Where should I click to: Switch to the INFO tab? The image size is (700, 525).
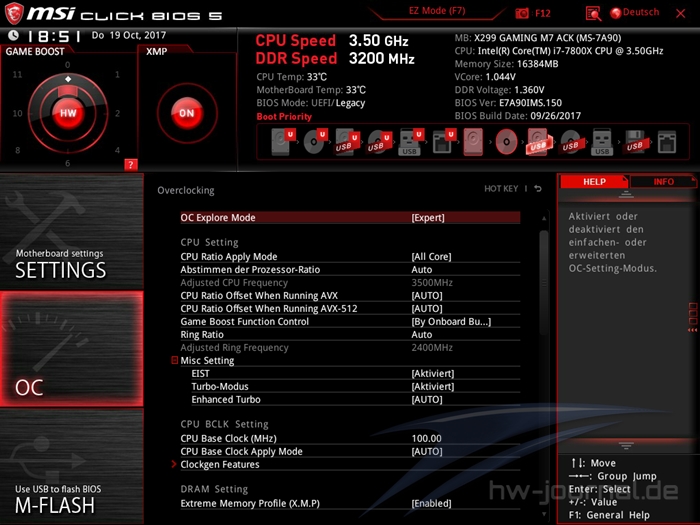point(663,182)
